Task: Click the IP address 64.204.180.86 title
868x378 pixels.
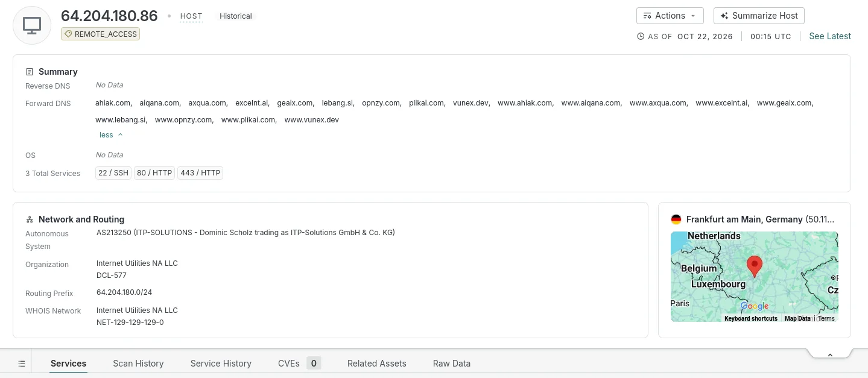Action: pyautogui.click(x=109, y=16)
